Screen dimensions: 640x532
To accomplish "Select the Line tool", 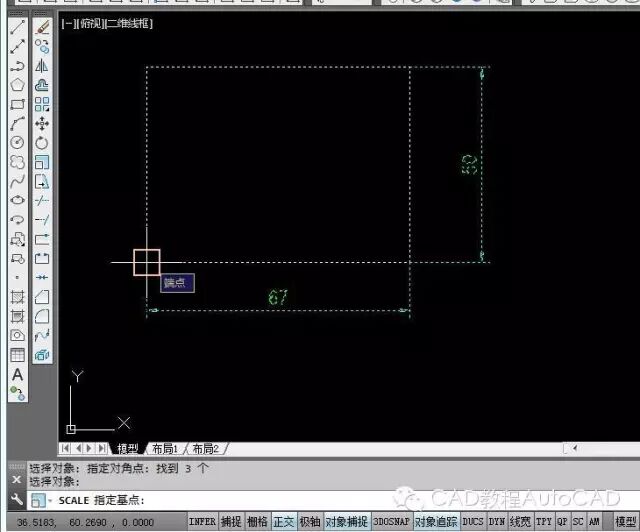I will [x=17, y=27].
